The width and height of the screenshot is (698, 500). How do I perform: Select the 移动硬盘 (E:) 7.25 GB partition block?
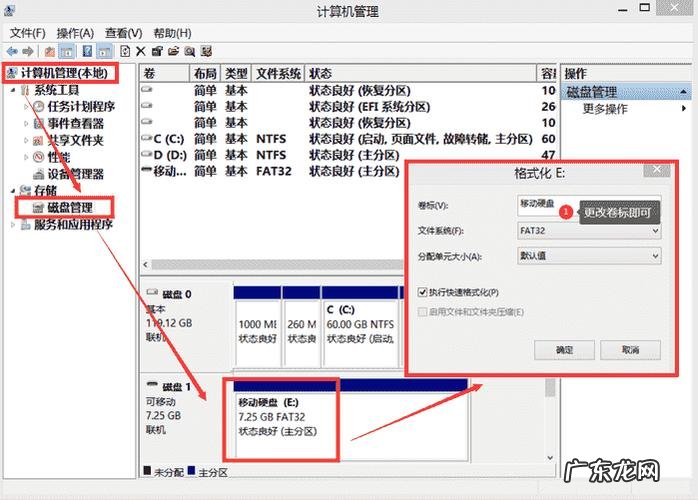click(x=351, y=419)
